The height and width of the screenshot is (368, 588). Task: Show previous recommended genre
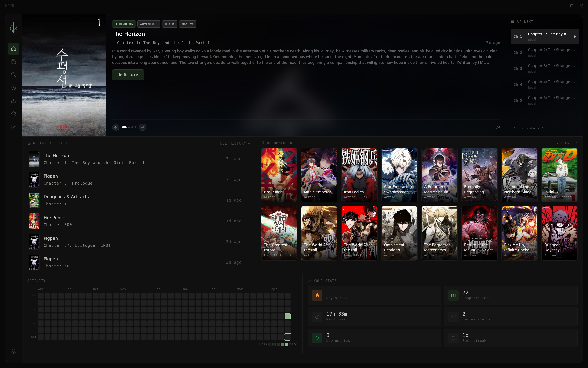tap(550, 143)
